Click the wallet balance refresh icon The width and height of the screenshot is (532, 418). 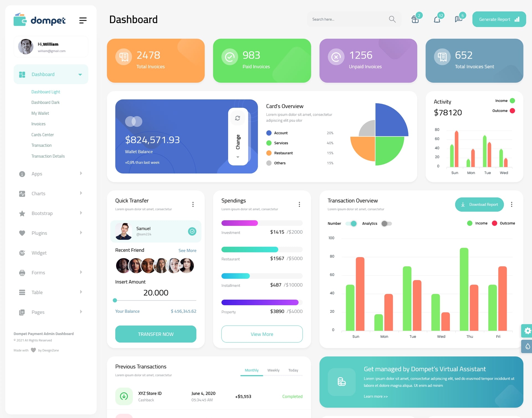(x=237, y=119)
